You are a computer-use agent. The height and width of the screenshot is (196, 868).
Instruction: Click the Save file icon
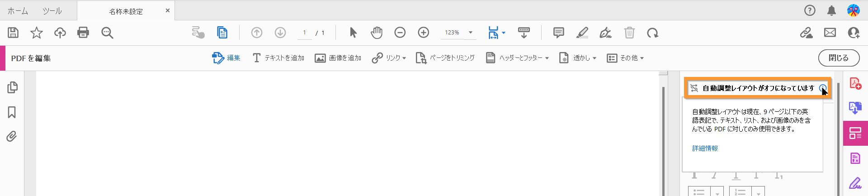click(13, 33)
